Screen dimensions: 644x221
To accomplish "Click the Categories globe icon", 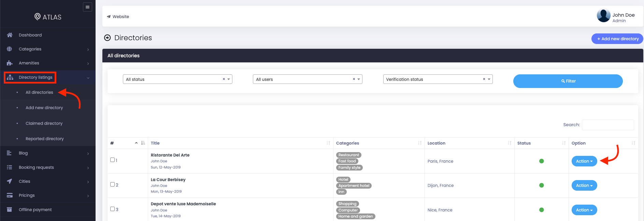I will (10, 49).
